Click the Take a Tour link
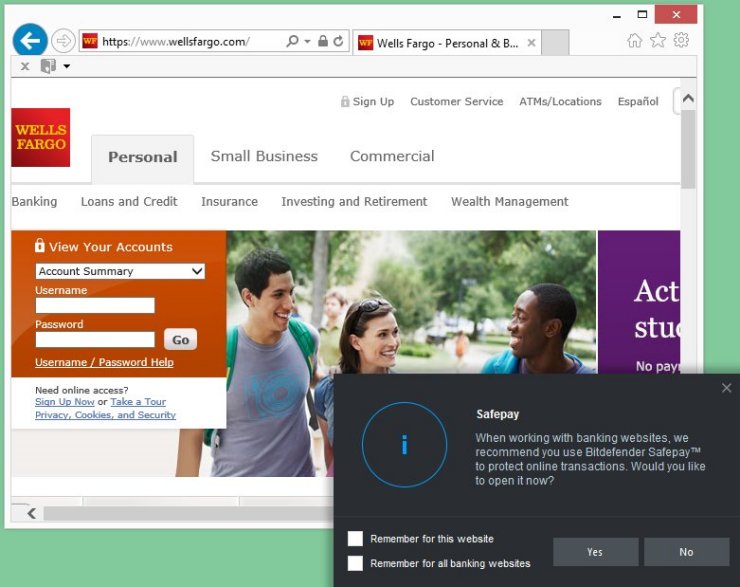The height and width of the screenshot is (587, 740). click(x=138, y=402)
